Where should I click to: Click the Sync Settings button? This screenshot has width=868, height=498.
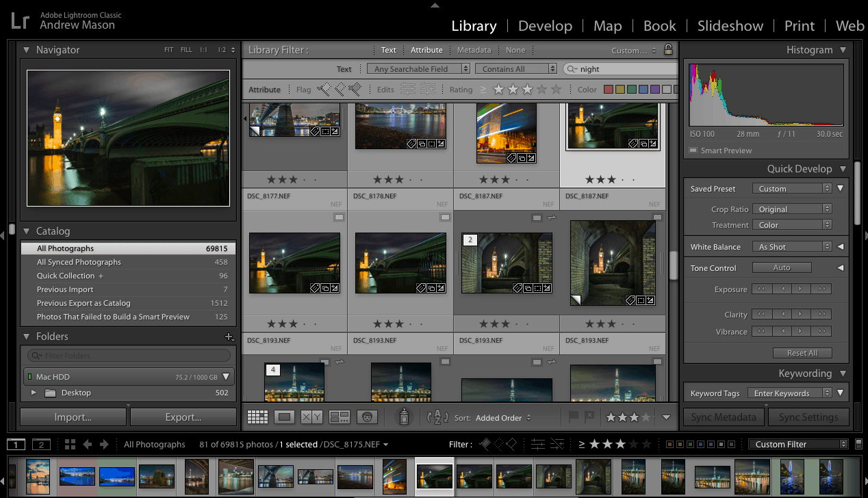coord(808,417)
